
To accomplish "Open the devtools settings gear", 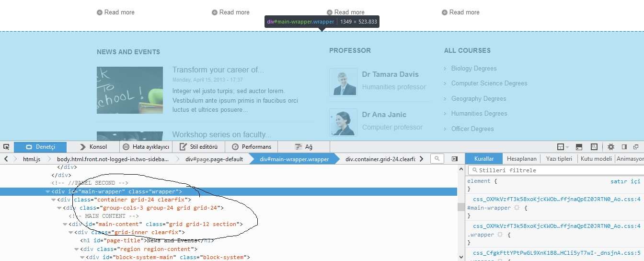I will click(x=610, y=147).
